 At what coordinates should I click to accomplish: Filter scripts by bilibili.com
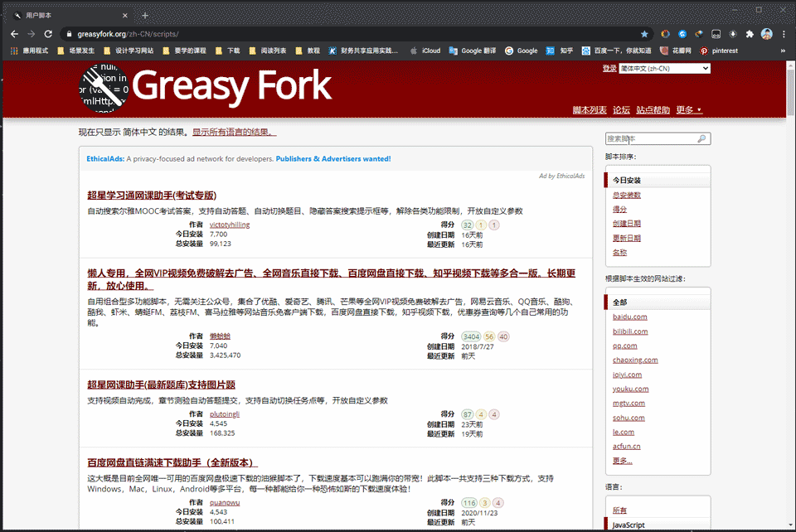click(630, 331)
